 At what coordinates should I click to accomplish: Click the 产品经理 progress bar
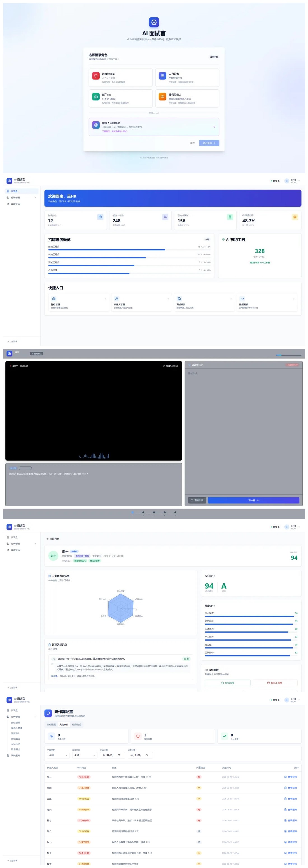129,274
